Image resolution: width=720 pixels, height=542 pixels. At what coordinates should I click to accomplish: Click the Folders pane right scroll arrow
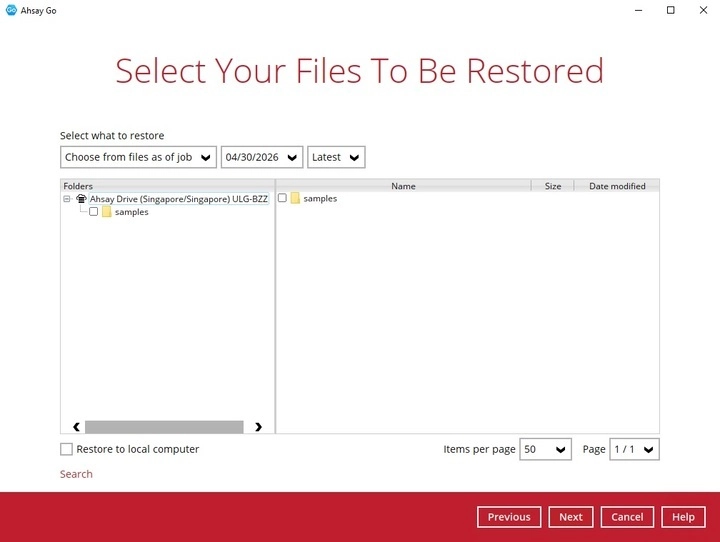pyautogui.click(x=258, y=427)
